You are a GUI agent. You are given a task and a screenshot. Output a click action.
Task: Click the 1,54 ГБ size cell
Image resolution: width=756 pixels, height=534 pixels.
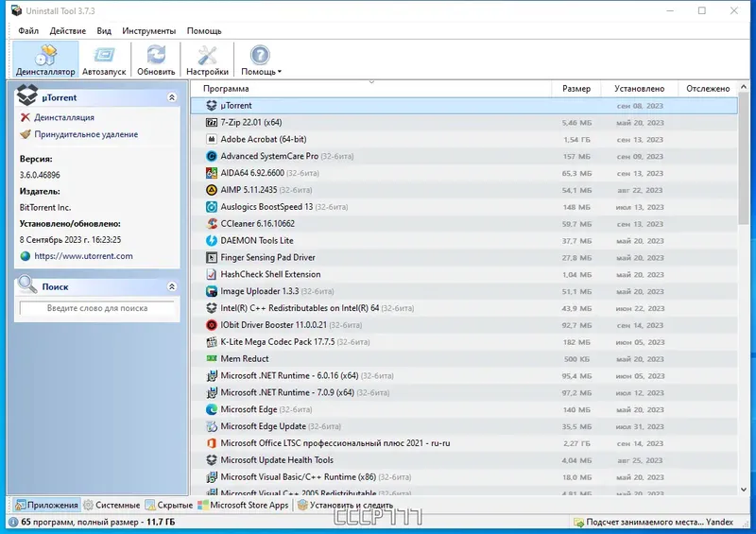[x=576, y=140]
